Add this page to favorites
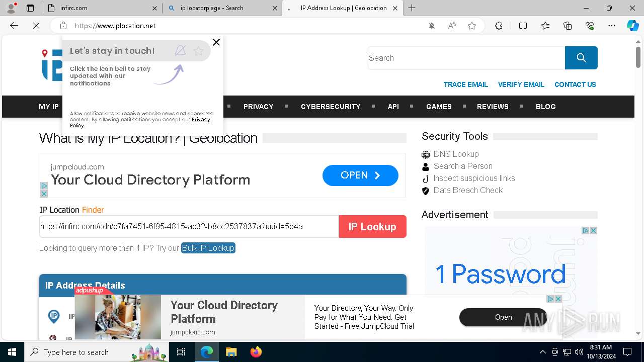 tap(472, 26)
